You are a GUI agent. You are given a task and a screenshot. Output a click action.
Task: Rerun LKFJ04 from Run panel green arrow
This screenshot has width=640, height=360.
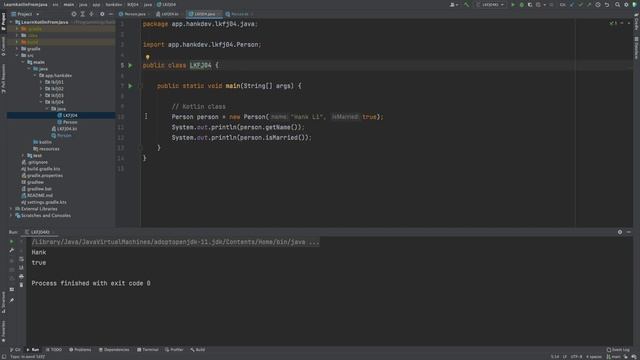[x=11, y=242]
